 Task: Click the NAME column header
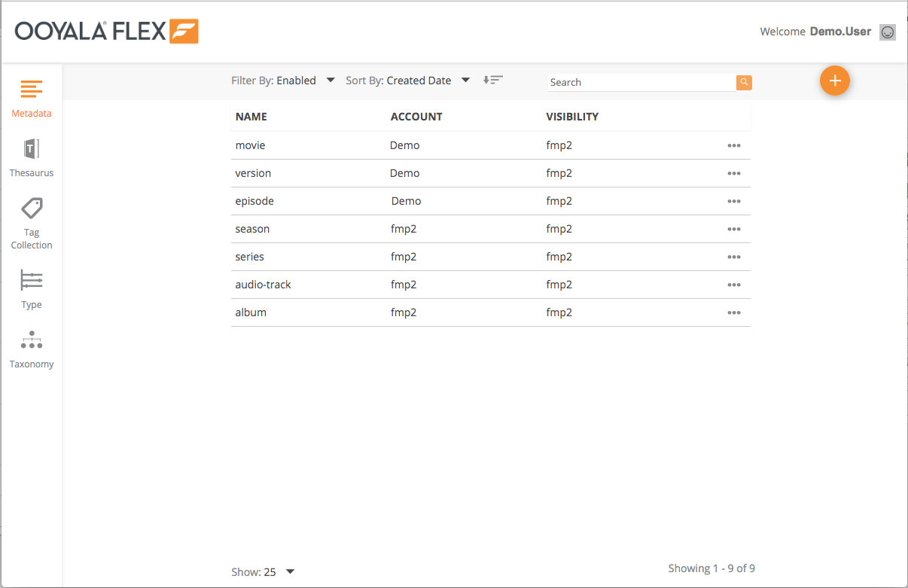tap(251, 117)
